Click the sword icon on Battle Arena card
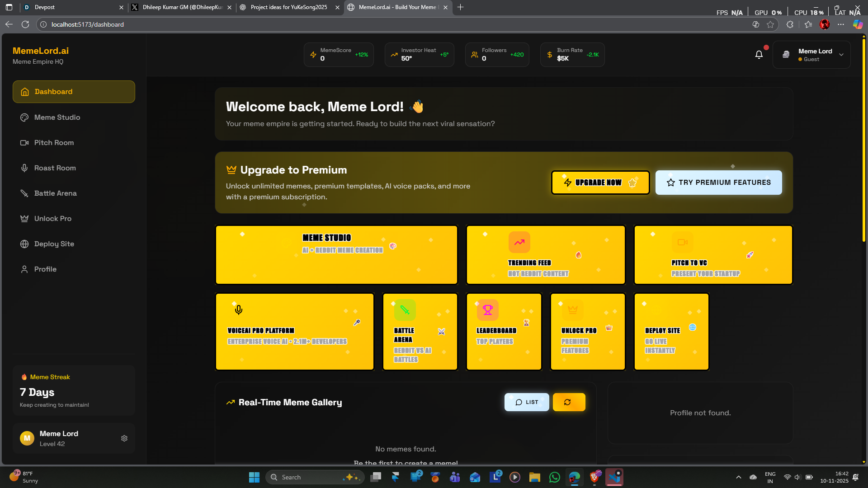Viewport: 868px width, 488px height. click(405, 310)
